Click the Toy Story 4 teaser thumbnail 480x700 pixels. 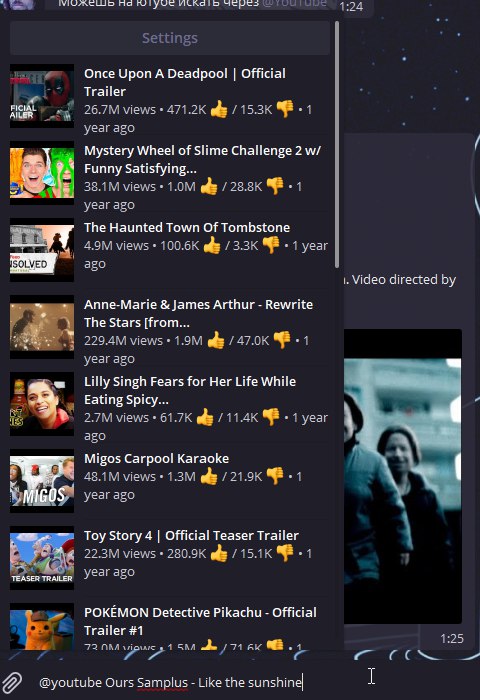[42, 558]
